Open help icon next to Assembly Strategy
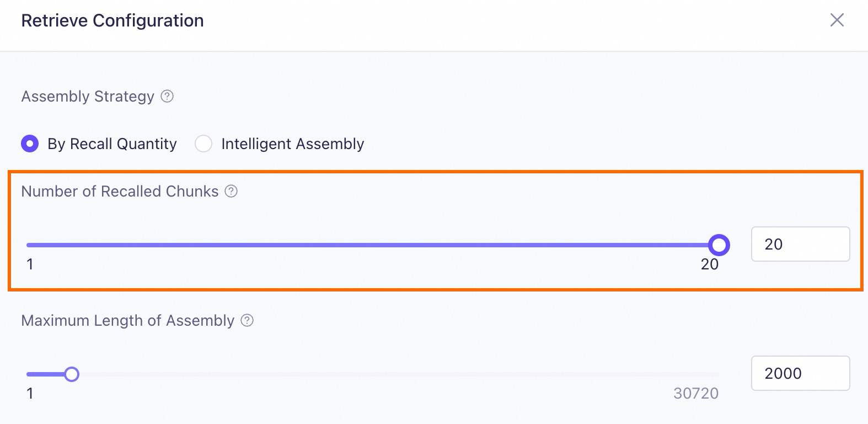Viewport: 868px width, 424px height. [x=167, y=96]
